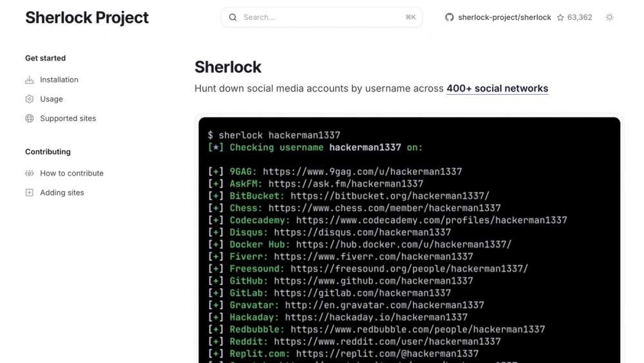Click the star icon beside 63,362
Screen dimensions: 644x363
click(560, 17)
